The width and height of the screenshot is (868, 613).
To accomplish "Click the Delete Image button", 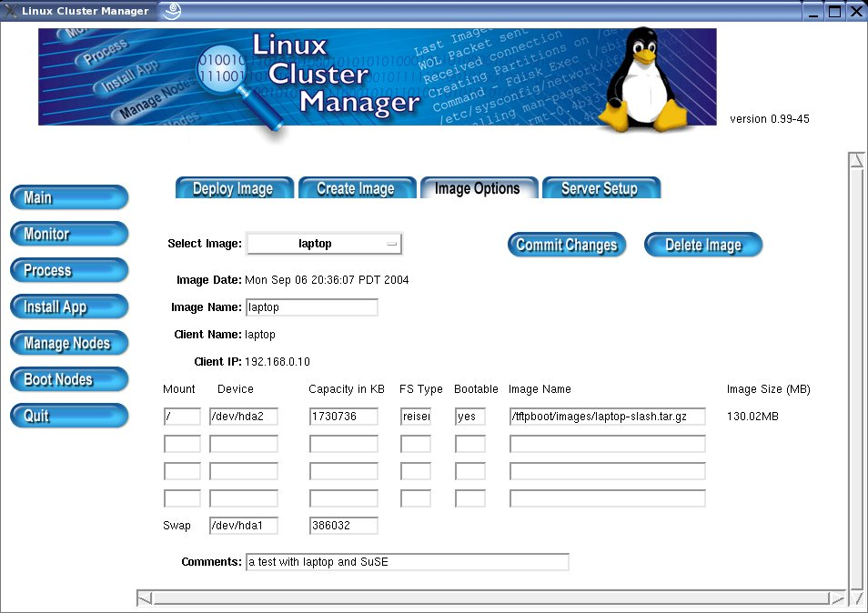I will pyautogui.click(x=702, y=245).
